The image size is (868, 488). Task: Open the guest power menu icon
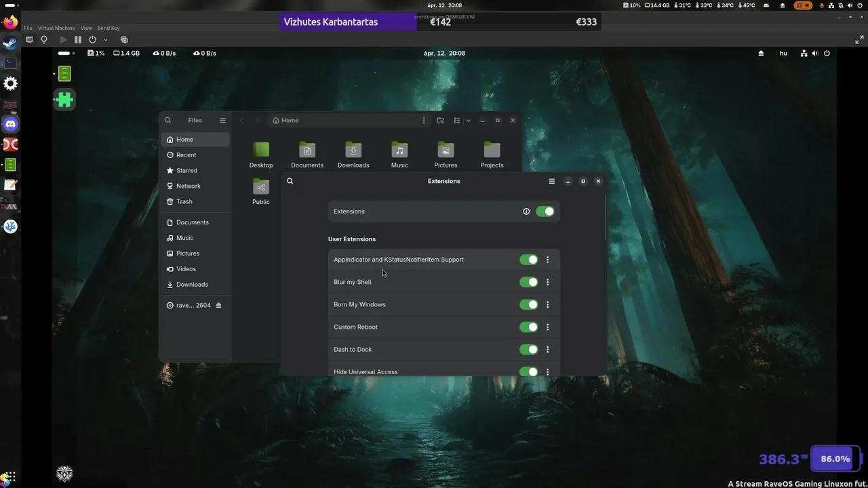(827, 53)
